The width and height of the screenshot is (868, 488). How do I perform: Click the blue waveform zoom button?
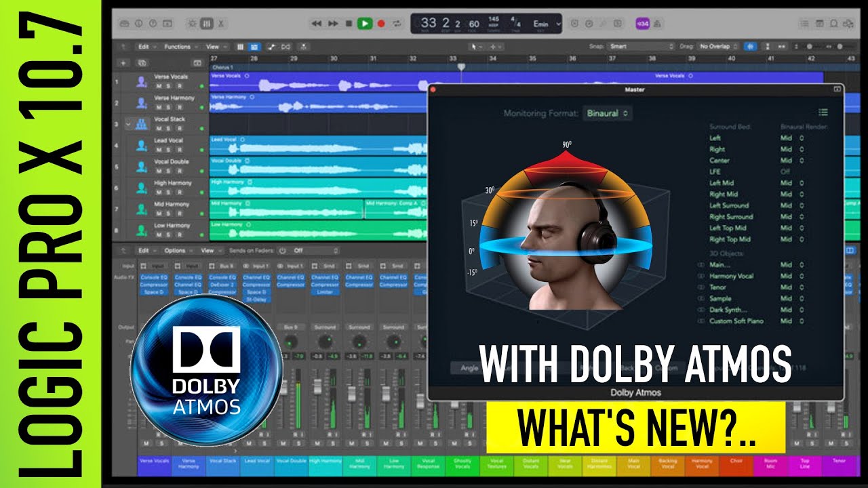click(750, 47)
